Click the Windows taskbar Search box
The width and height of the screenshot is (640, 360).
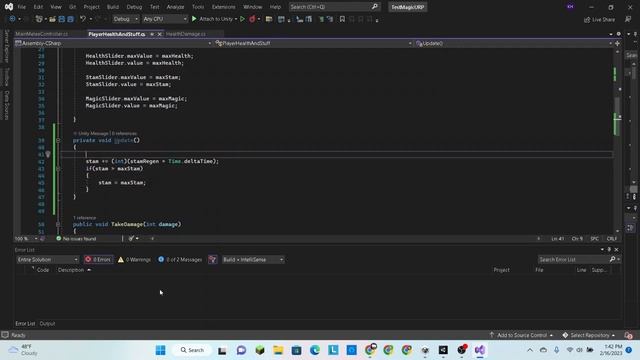pyautogui.click(x=192, y=350)
